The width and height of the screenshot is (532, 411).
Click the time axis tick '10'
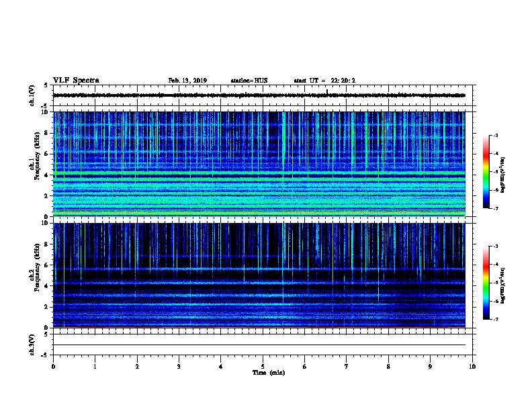472,366
